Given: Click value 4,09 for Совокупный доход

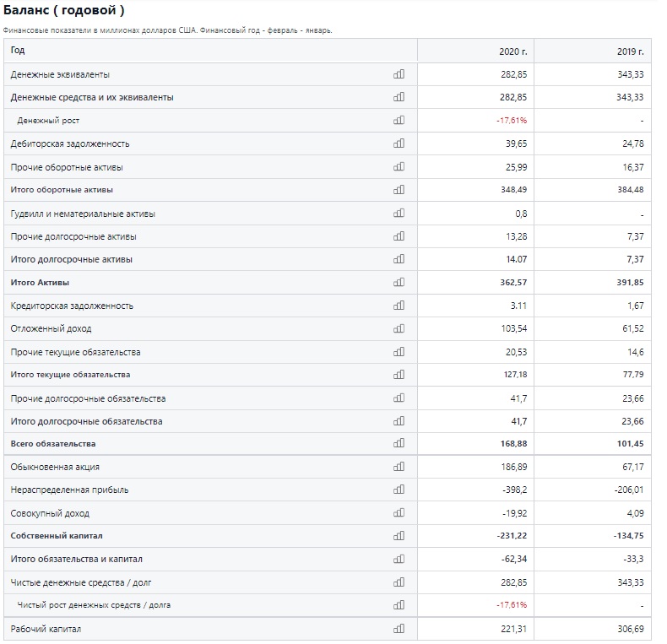Looking at the screenshot, I should pos(635,513).
